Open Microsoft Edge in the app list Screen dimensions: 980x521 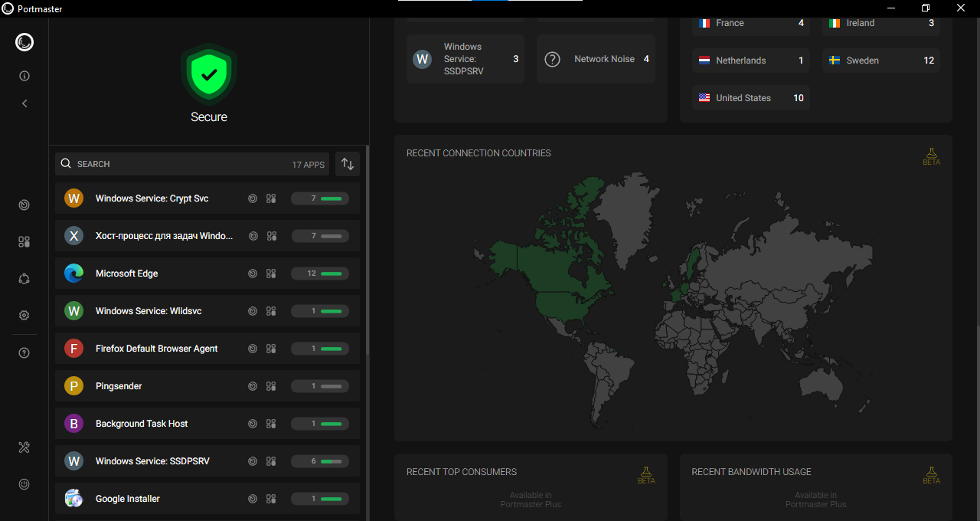pyautogui.click(x=207, y=274)
